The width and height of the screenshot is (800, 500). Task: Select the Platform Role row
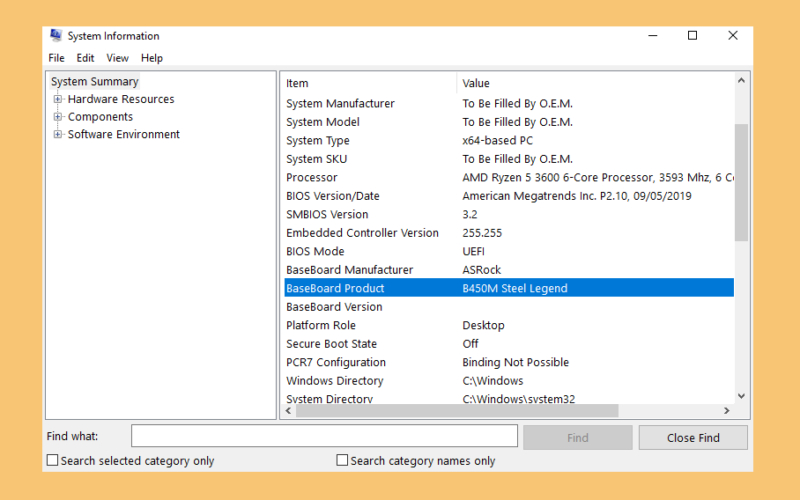tap(509, 325)
